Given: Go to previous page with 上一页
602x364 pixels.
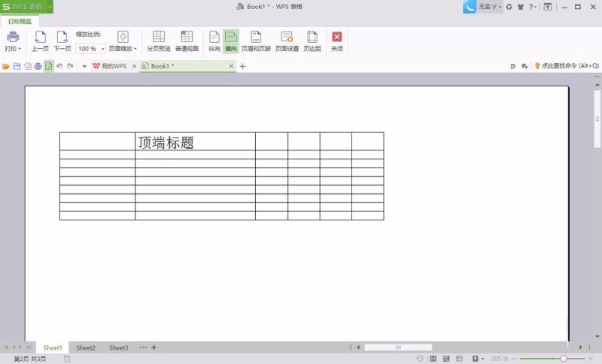Looking at the screenshot, I should click(40, 41).
